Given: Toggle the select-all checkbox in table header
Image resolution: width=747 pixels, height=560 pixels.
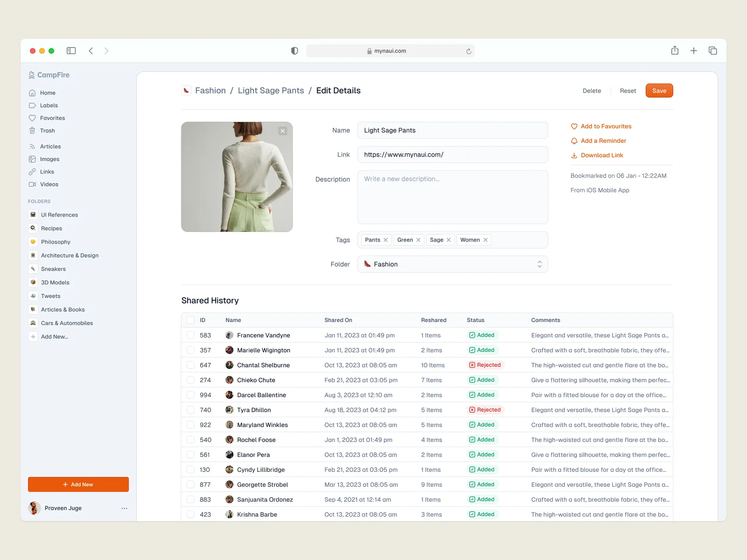Looking at the screenshot, I should [190, 320].
